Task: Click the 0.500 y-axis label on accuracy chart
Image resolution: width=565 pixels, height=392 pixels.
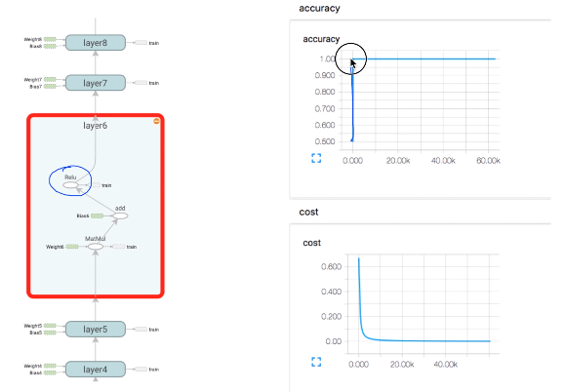Action: tap(325, 141)
